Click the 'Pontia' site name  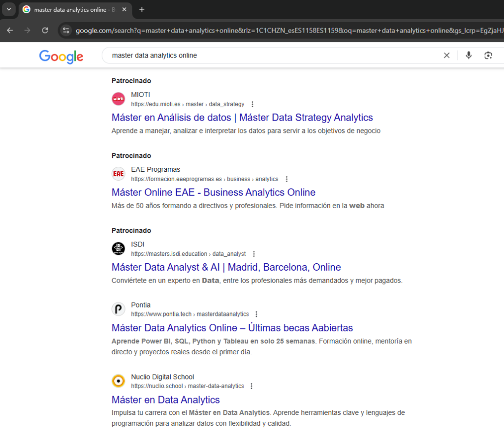(x=140, y=305)
